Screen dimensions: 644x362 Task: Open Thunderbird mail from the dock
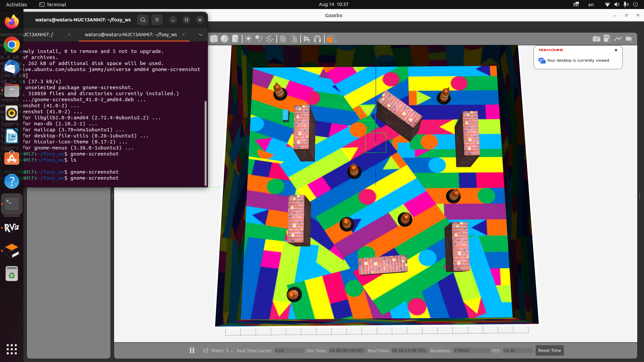pos(12,67)
